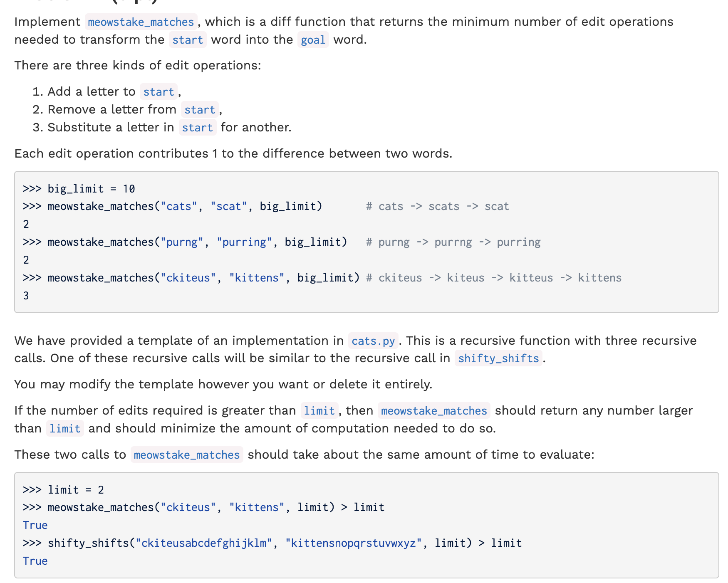Image resolution: width=728 pixels, height=583 pixels.
Task: Click meowstake_matches before "should return any number"
Action: (434, 411)
